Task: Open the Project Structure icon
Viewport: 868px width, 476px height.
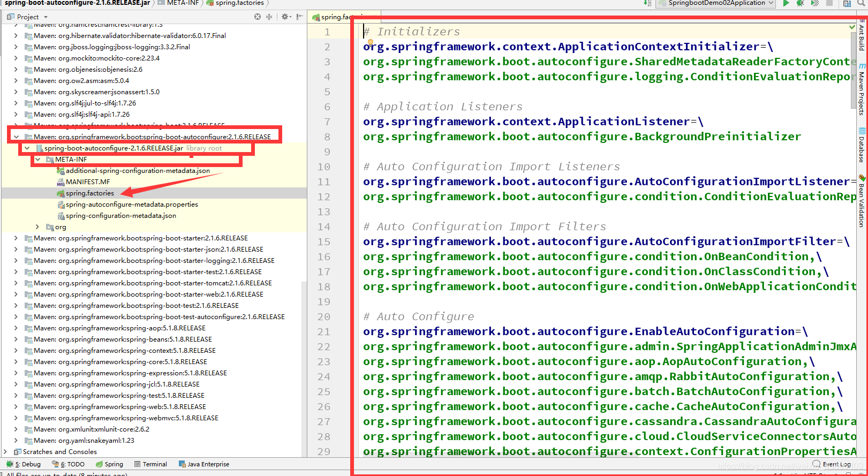Action: (x=847, y=3)
